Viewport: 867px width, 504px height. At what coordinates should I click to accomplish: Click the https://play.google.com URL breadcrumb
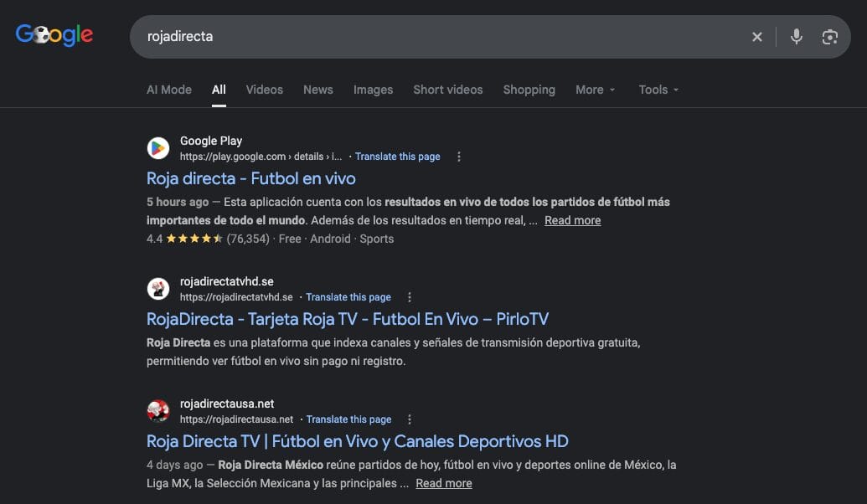coord(261,157)
